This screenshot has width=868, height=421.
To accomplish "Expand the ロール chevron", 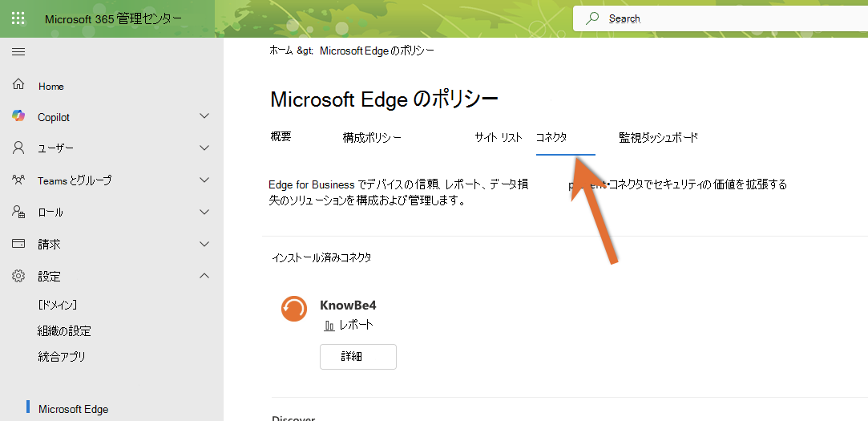I will point(204,213).
